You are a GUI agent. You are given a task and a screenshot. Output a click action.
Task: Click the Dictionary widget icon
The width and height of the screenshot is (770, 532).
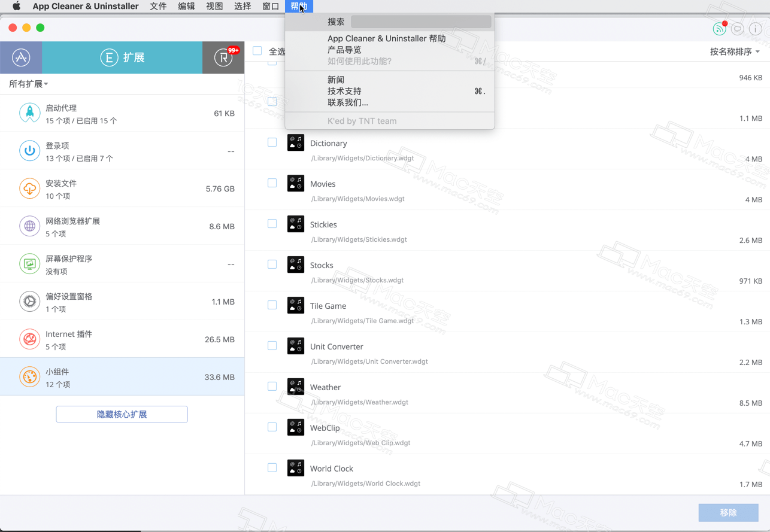click(296, 142)
